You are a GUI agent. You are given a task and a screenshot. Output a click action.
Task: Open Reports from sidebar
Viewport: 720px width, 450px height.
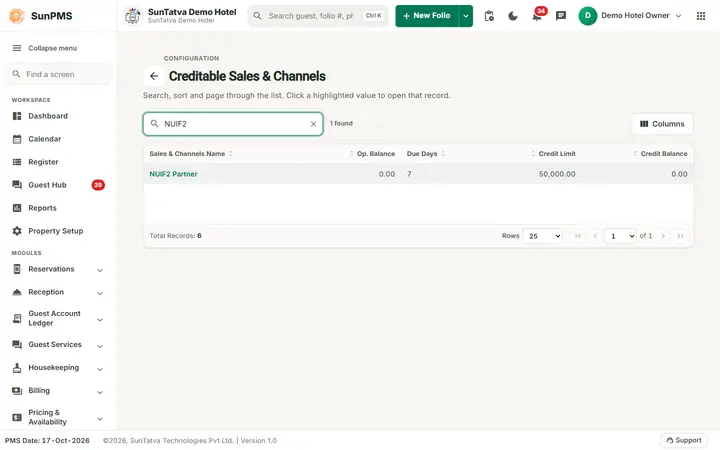pos(42,208)
